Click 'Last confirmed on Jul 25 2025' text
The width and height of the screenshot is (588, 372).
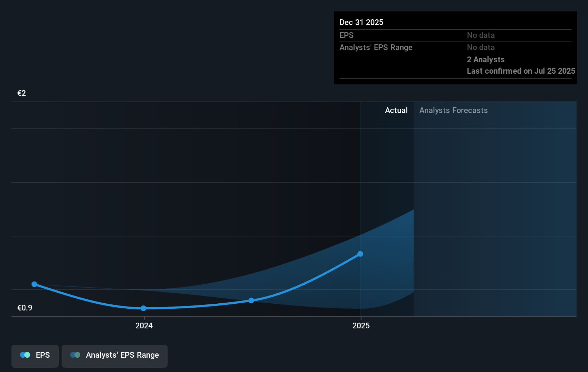pyautogui.click(x=521, y=71)
